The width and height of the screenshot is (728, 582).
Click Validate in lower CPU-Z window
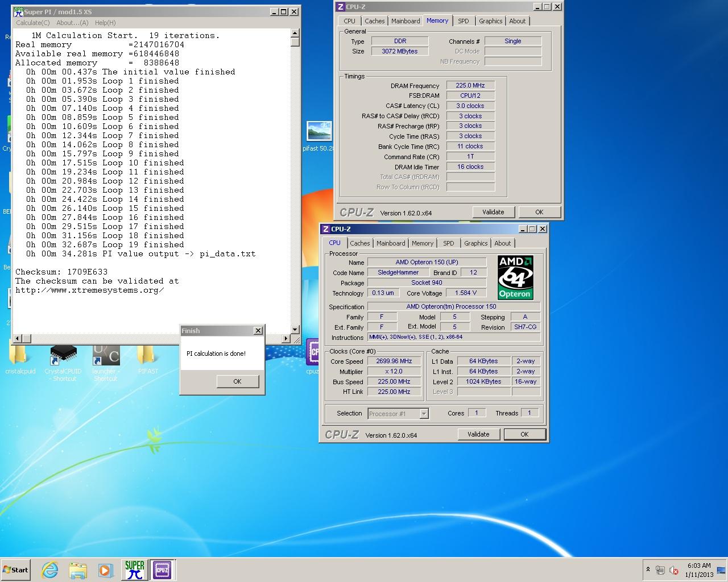pos(478,434)
